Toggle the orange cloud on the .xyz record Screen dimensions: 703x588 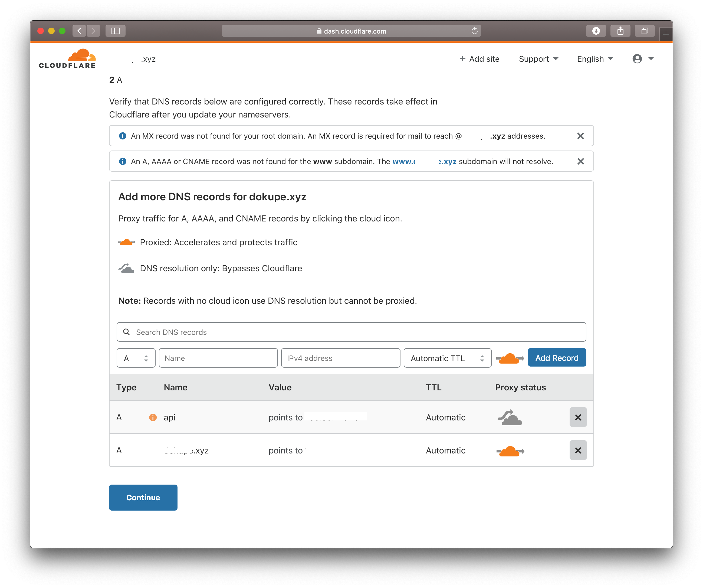tap(510, 451)
